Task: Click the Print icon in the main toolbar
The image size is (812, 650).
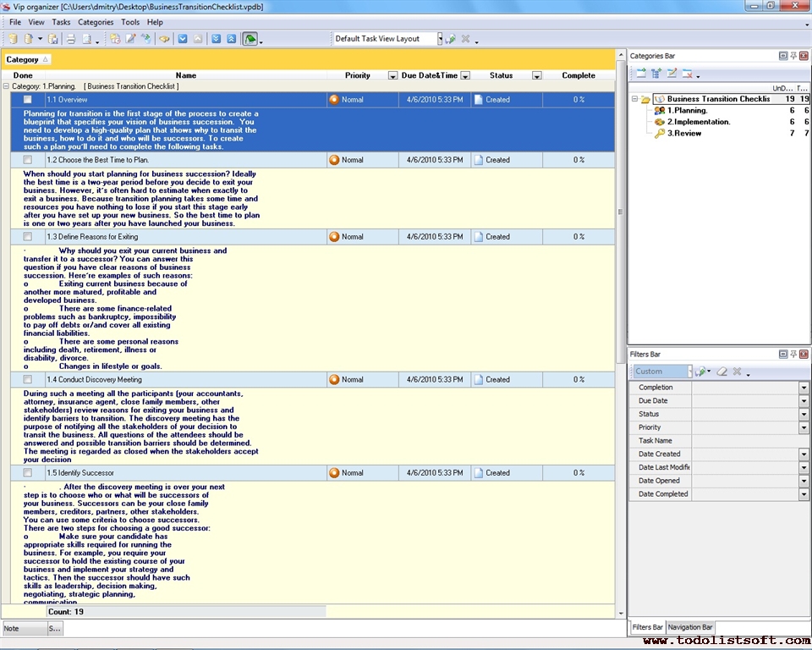Action: 71,39
